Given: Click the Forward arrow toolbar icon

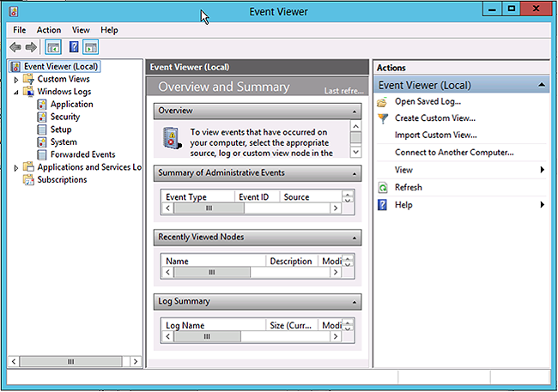Looking at the screenshot, I should tap(31, 47).
